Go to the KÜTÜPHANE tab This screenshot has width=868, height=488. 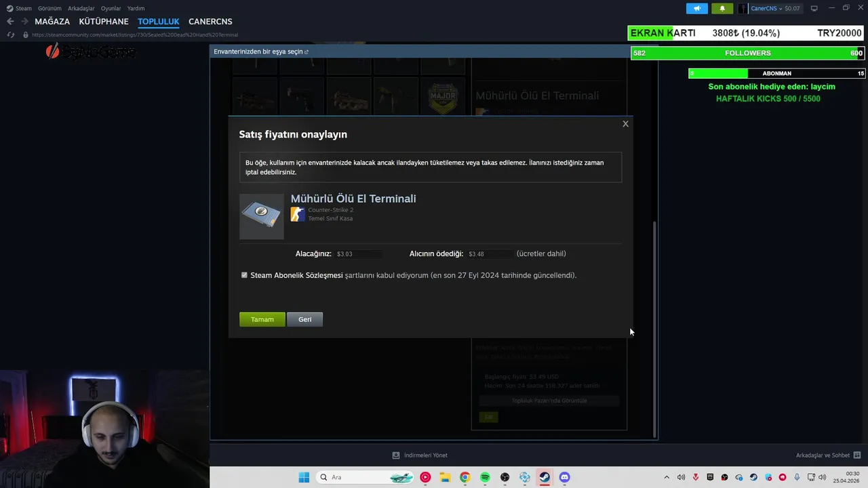(x=104, y=22)
